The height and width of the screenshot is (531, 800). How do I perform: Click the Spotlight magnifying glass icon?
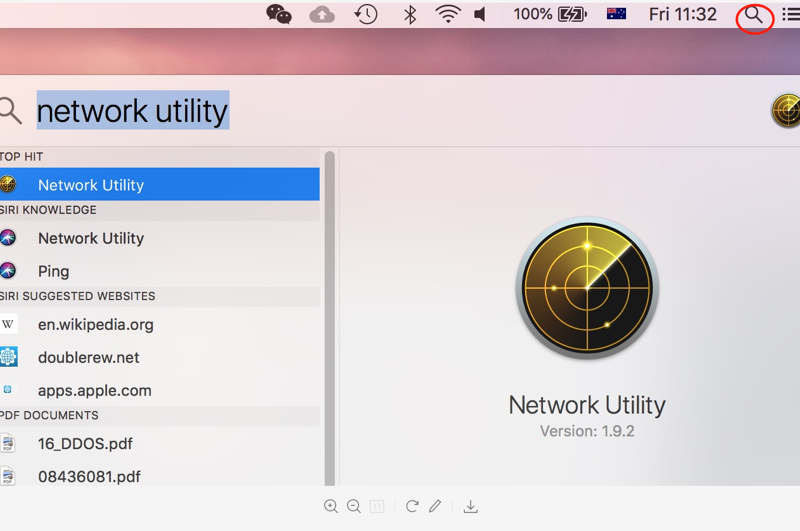[x=754, y=15]
